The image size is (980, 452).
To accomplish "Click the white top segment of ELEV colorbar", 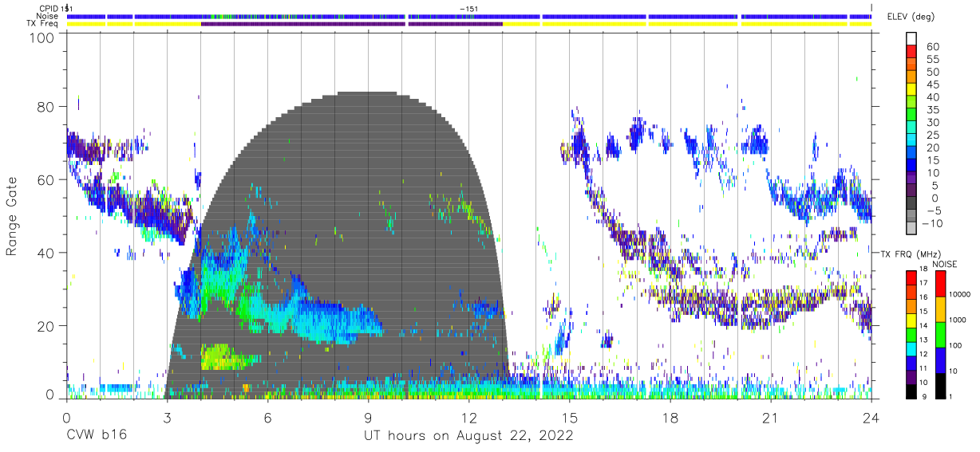I will coord(911,37).
